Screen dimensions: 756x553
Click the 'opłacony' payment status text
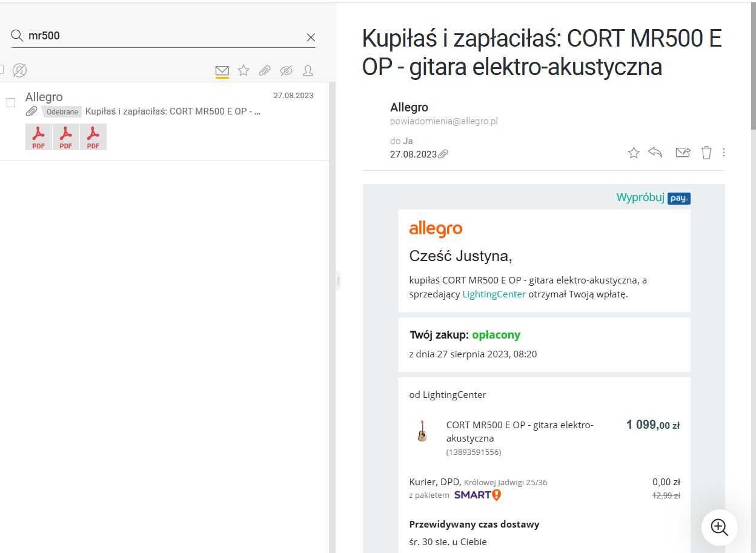coord(496,335)
